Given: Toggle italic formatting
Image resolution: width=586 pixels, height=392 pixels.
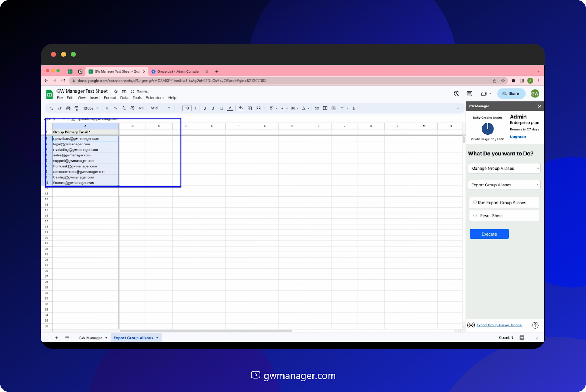Looking at the screenshot, I should point(213,108).
